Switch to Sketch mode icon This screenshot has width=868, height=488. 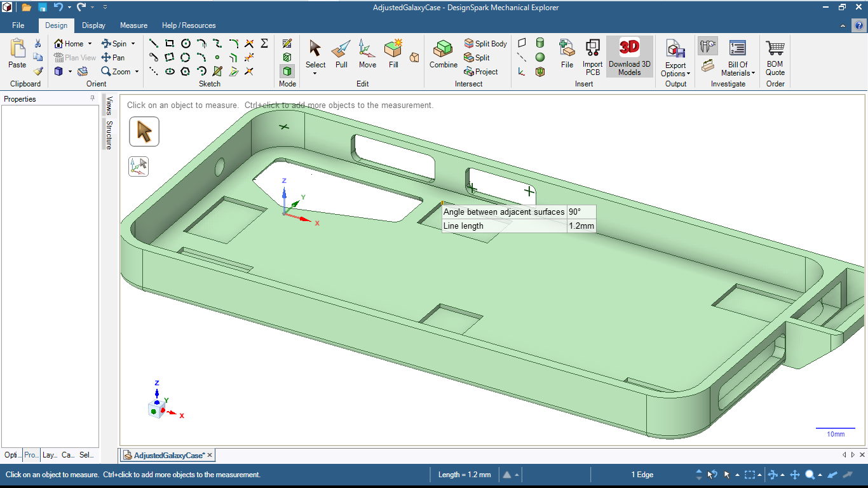point(287,43)
